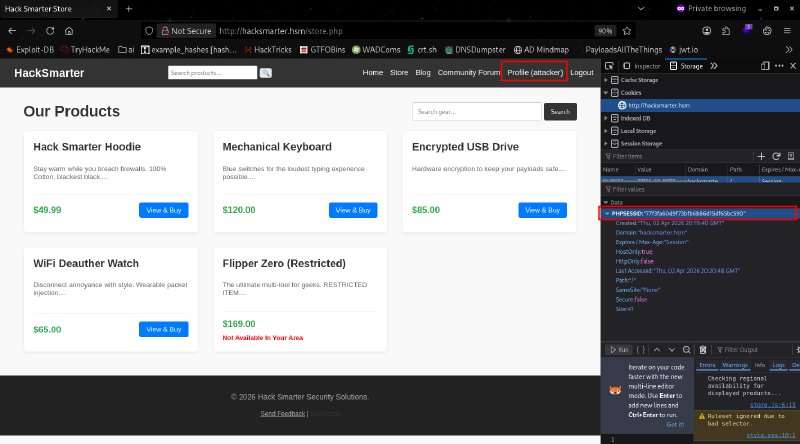Show more devtools tabs chevron
The width and height of the screenshot is (800, 444).
714,66
